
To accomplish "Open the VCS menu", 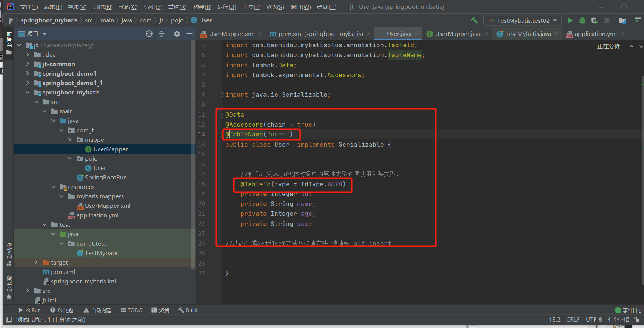I will tap(275, 7).
